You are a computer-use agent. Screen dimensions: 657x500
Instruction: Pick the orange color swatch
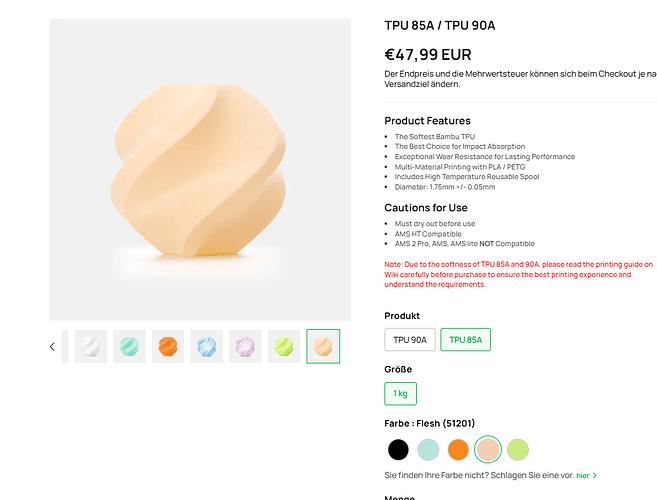tap(458, 450)
